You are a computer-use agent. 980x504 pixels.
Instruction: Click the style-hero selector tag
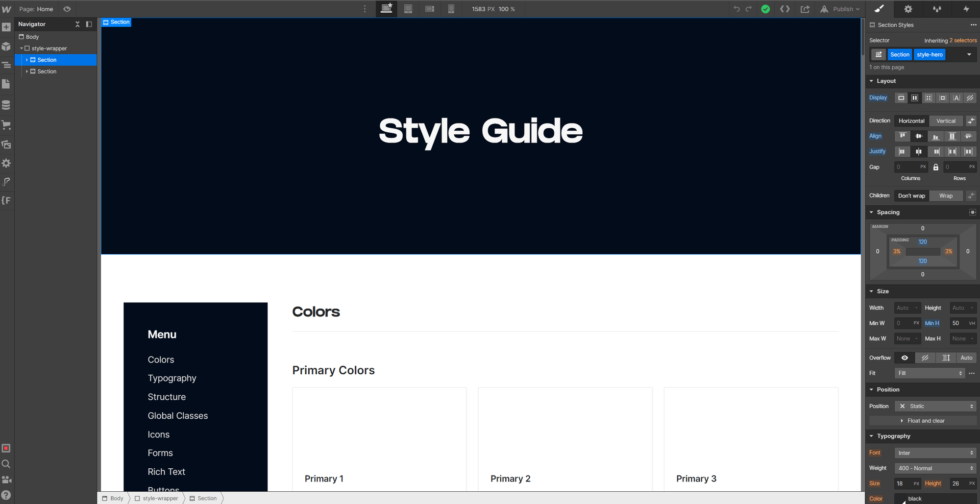930,54
